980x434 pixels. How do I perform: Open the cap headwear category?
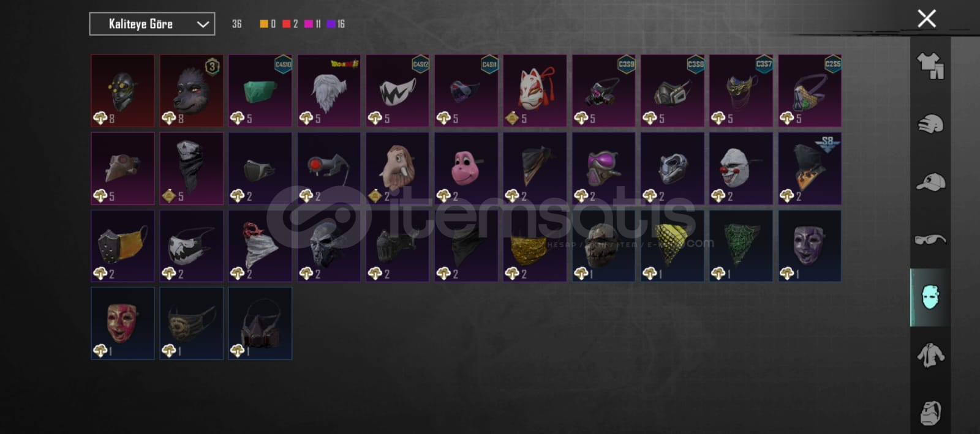930,182
